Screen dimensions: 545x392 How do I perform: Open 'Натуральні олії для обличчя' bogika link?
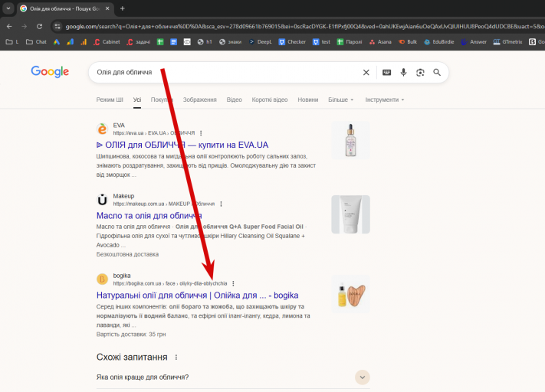(x=197, y=295)
